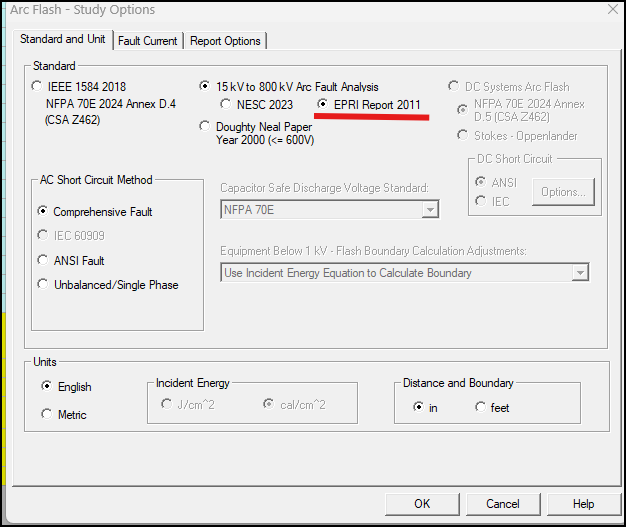Choose Comprehensive Fault short circuit method
626x527 pixels.
coord(43,212)
